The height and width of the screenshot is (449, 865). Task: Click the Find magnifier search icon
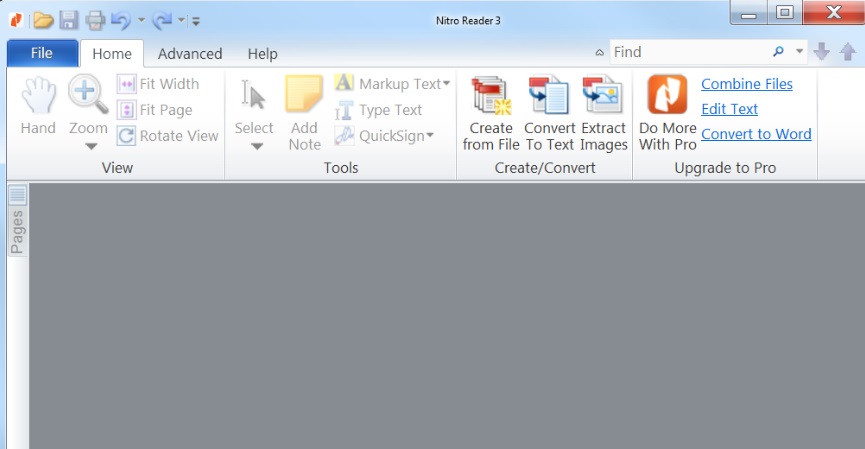(778, 52)
